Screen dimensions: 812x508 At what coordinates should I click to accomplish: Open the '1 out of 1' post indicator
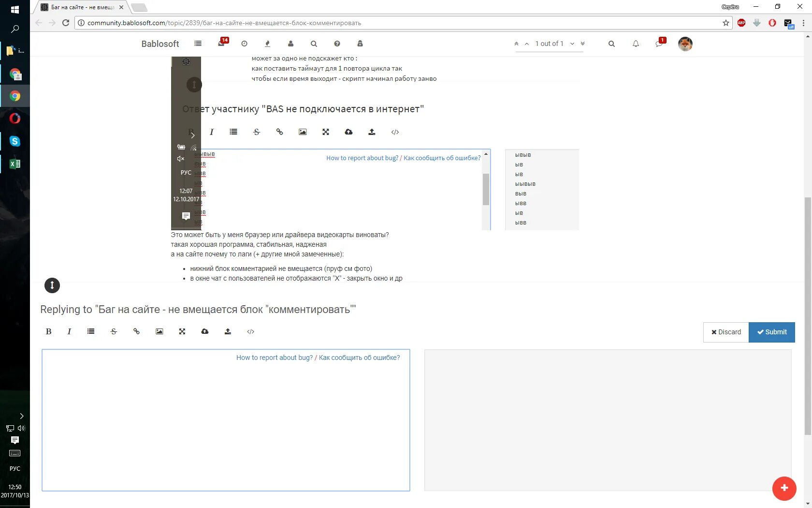pyautogui.click(x=549, y=44)
